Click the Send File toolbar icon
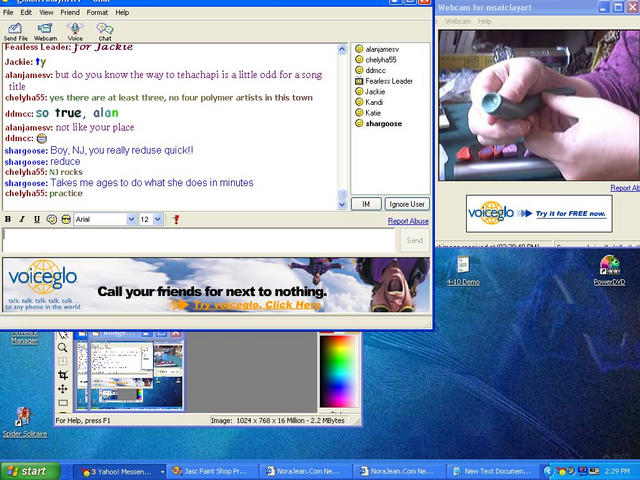The height and width of the screenshot is (480, 640). (x=16, y=32)
